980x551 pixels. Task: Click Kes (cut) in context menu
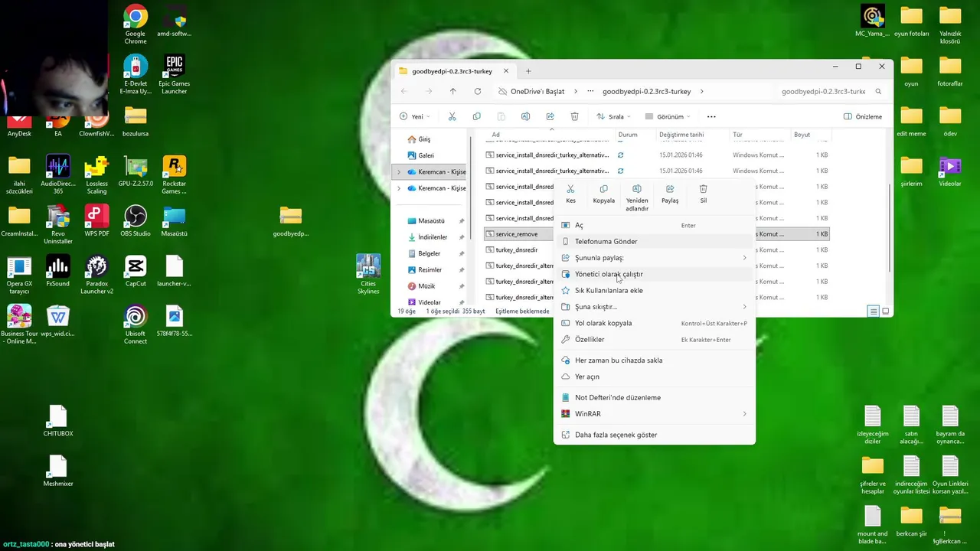coord(570,194)
